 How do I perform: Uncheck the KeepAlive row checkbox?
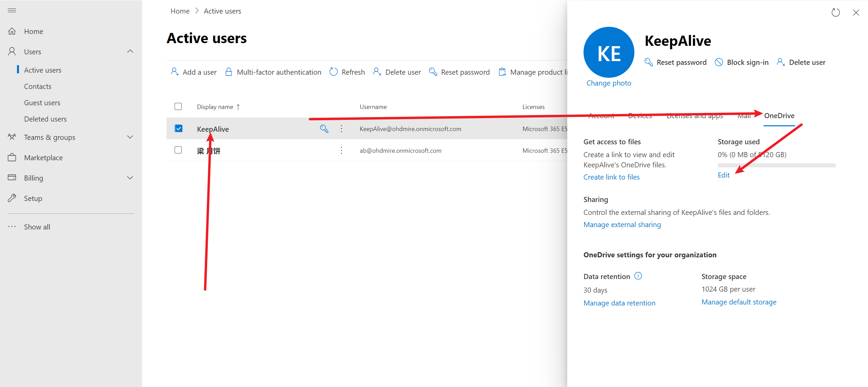tap(178, 128)
